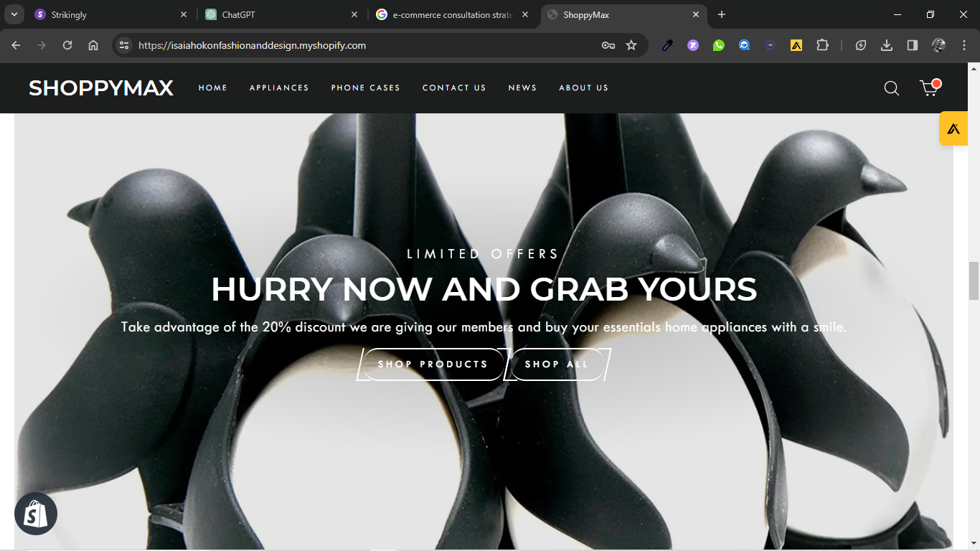Close the ChatGPT tab

point(354,14)
